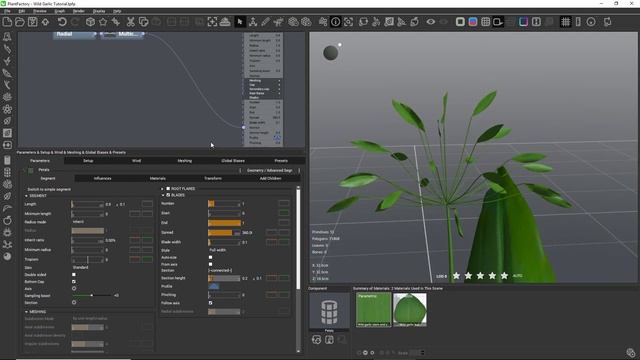Open the Display menu
This screenshot has width=640, height=360.
pos(99,11)
